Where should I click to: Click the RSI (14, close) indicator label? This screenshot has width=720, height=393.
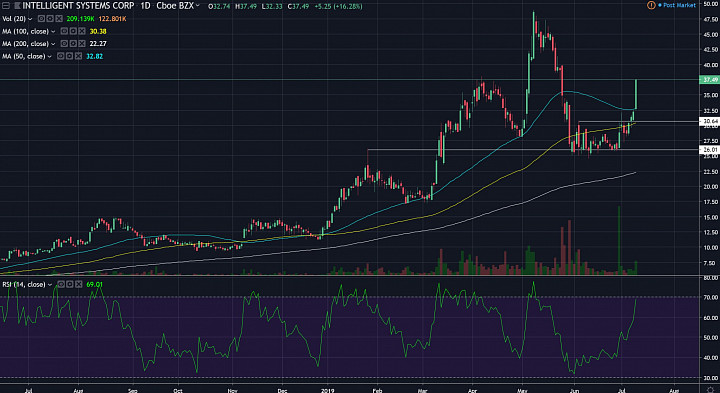pos(24,284)
